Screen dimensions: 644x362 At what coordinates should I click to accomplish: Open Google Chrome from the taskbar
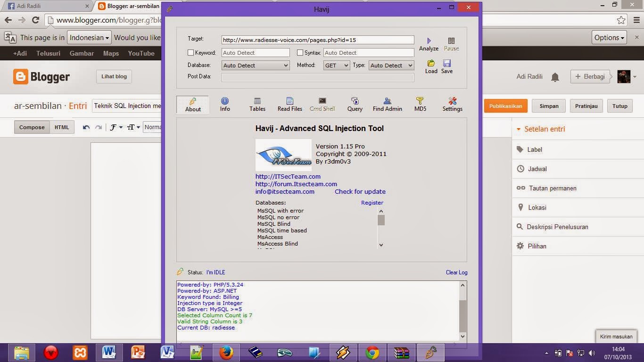click(372, 352)
